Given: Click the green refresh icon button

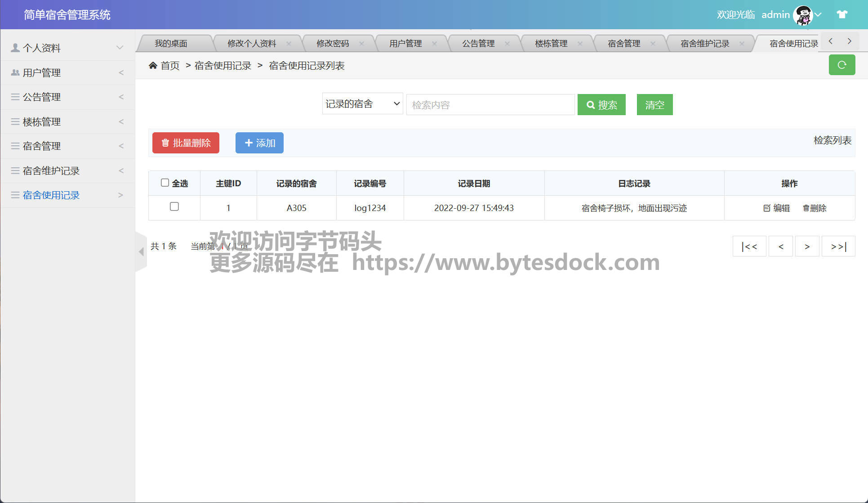Looking at the screenshot, I should 841,65.
